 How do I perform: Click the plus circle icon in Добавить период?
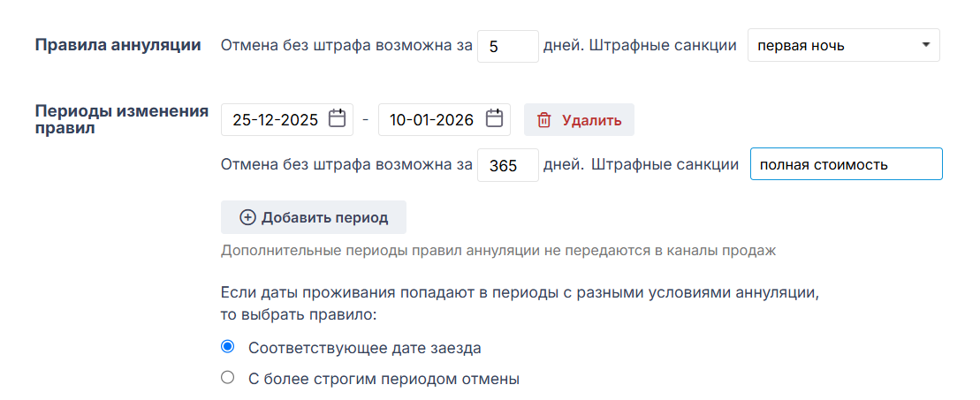click(247, 217)
